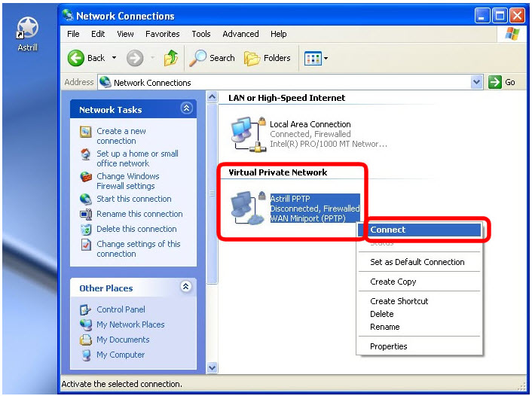
Task: Click the Rename this connection link
Action: tap(139, 214)
